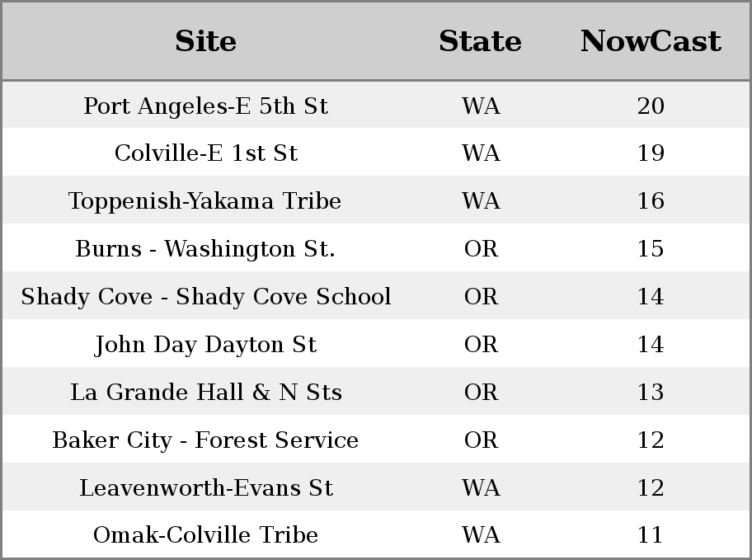The height and width of the screenshot is (560, 752).
Task: Click the NowCast column header
Action: [651, 41]
